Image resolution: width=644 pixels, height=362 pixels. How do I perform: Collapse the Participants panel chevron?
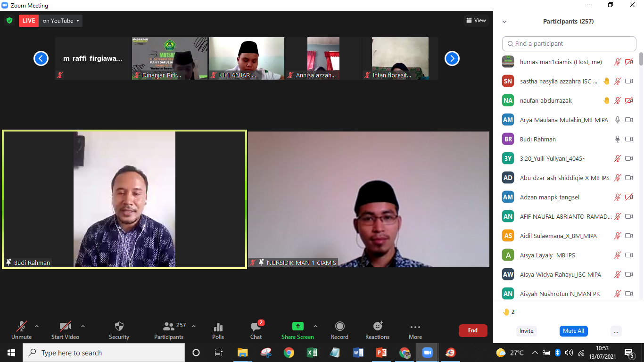(x=504, y=22)
